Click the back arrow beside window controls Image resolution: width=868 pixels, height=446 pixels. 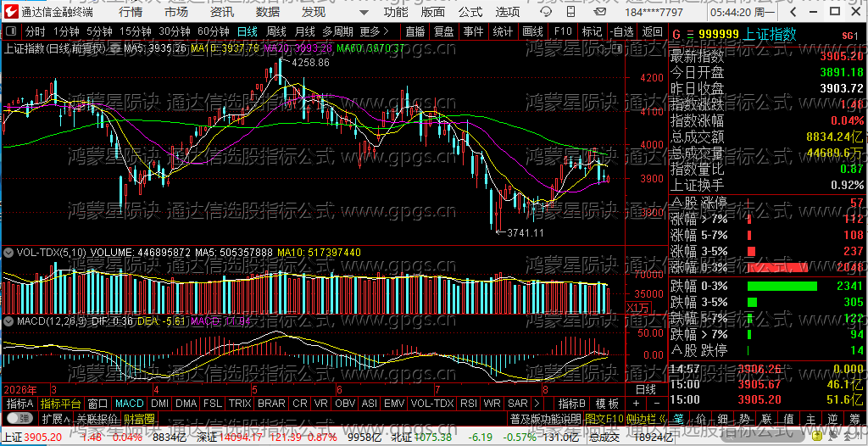pos(794,12)
